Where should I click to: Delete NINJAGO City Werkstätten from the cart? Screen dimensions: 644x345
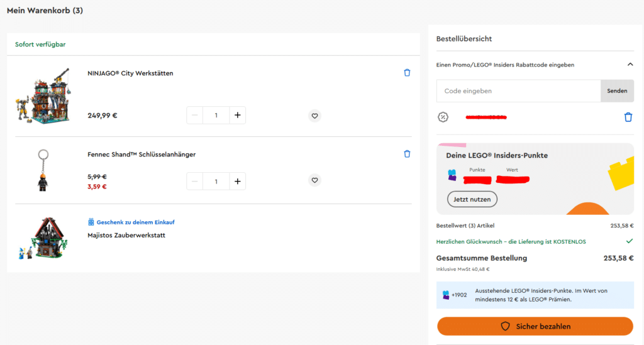[407, 73]
